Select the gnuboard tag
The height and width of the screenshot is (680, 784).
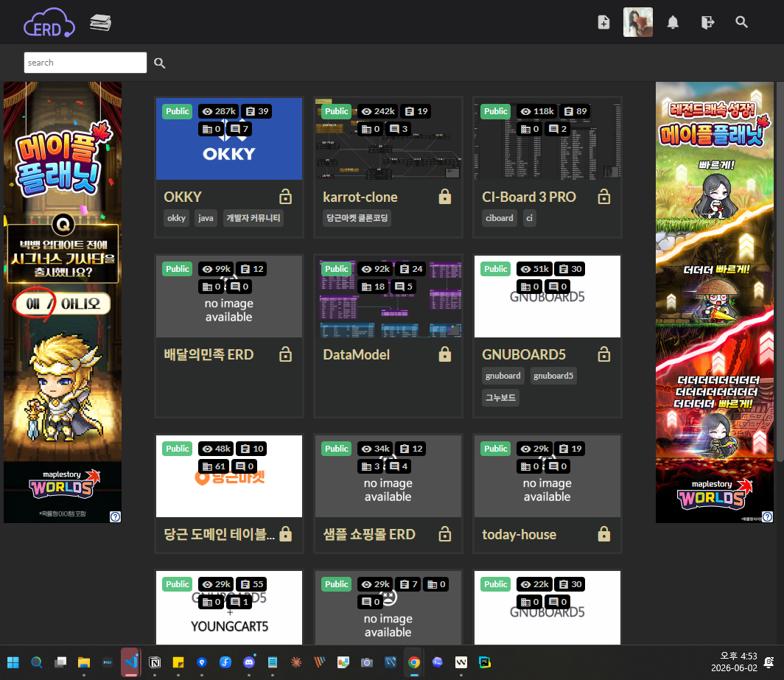coord(503,376)
